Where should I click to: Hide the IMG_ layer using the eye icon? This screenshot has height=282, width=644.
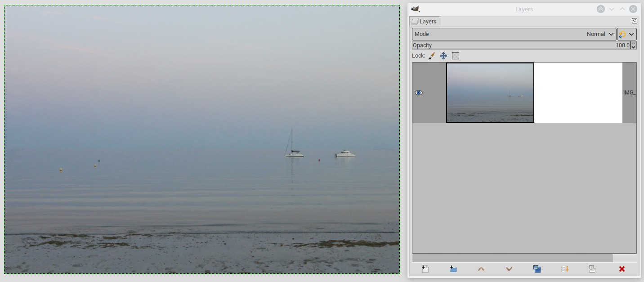419,93
